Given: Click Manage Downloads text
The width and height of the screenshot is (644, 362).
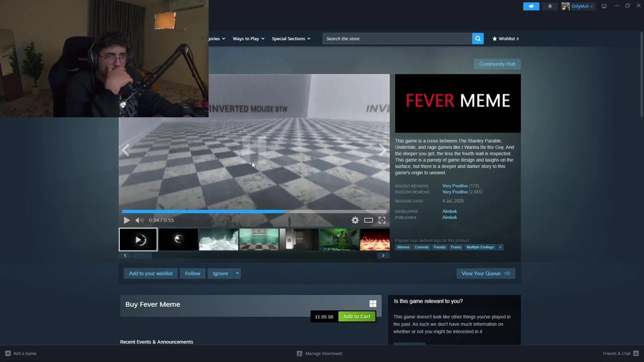Looking at the screenshot, I should pos(324,353).
